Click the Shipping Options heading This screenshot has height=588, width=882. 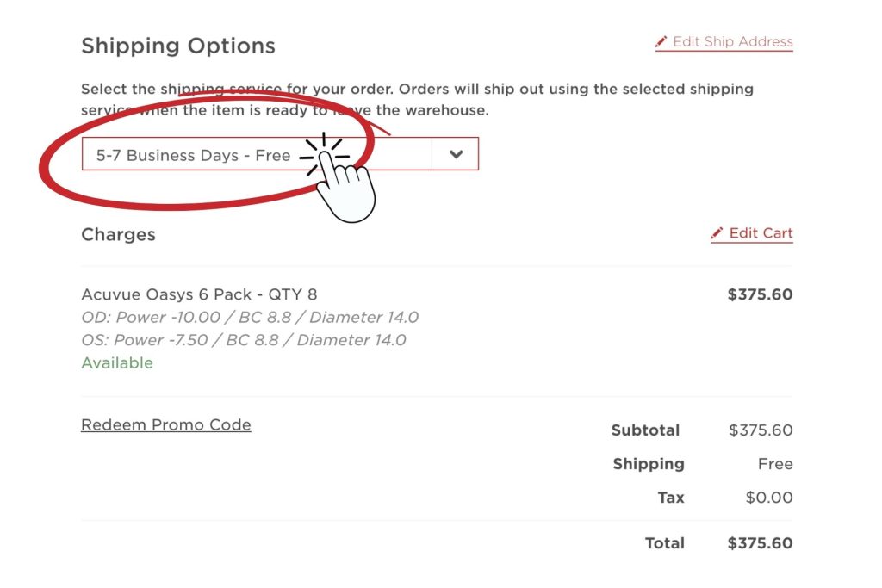click(177, 46)
